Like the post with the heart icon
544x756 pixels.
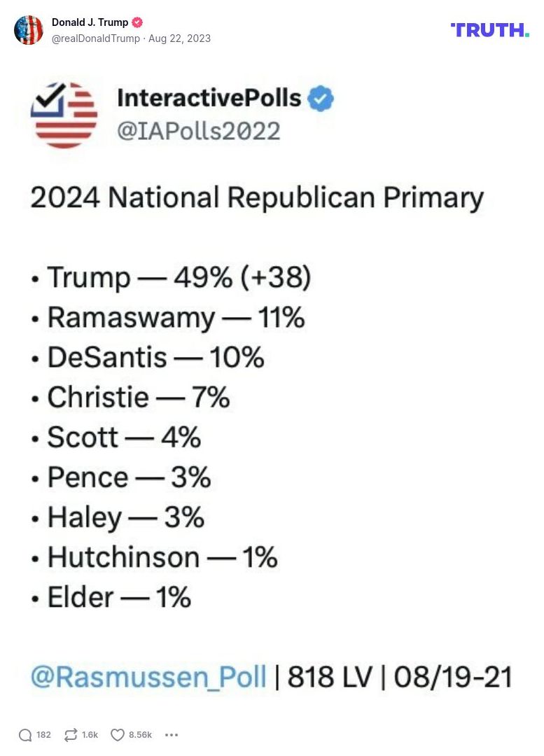point(118,735)
